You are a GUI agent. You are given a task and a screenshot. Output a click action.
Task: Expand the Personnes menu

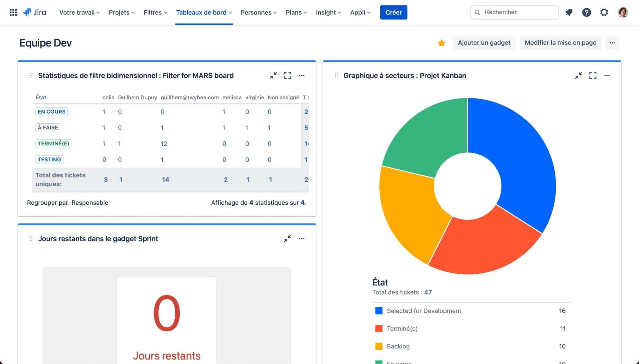259,12
